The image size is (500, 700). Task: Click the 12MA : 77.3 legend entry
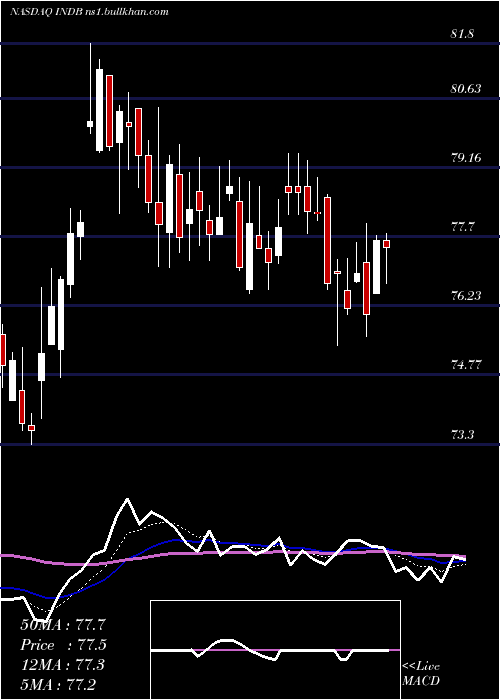(x=62, y=665)
